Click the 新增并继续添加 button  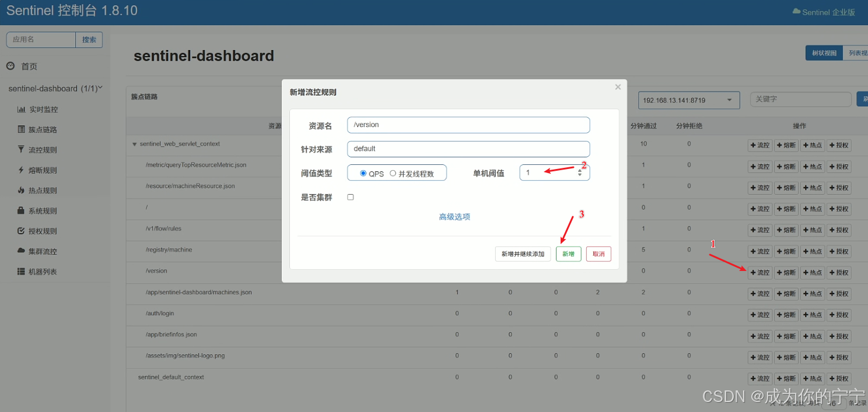[x=523, y=254]
